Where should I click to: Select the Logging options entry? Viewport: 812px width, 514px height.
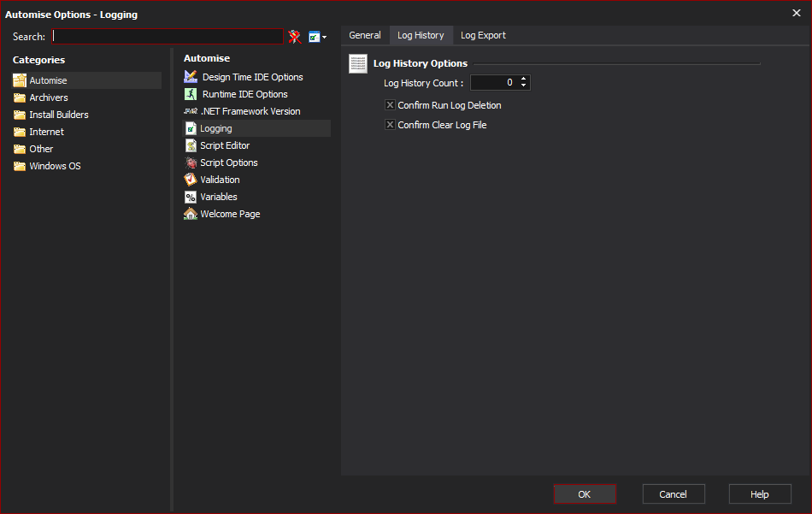tap(216, 128)
